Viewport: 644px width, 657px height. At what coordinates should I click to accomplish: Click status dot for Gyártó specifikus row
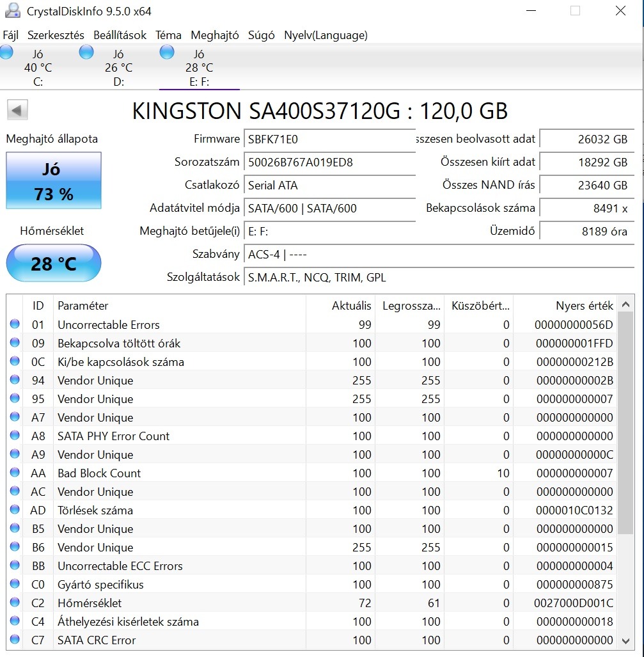pos(15,583)
